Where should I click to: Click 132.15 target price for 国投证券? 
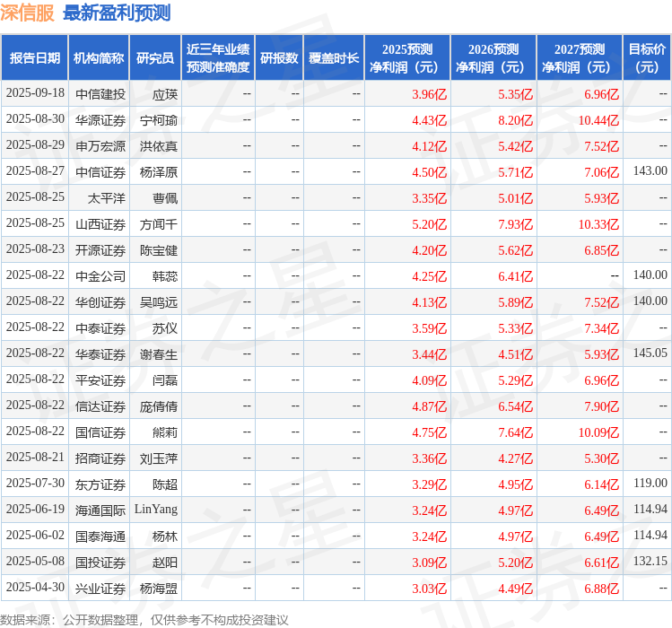point(650,561)
